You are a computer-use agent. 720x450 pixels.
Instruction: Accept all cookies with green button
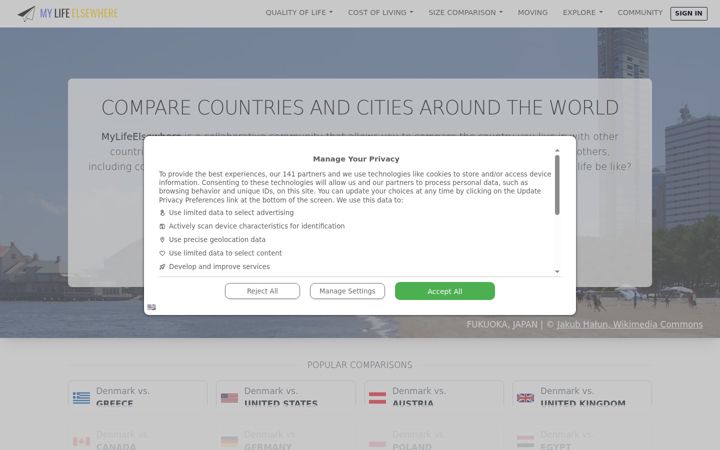coord(444,291)
